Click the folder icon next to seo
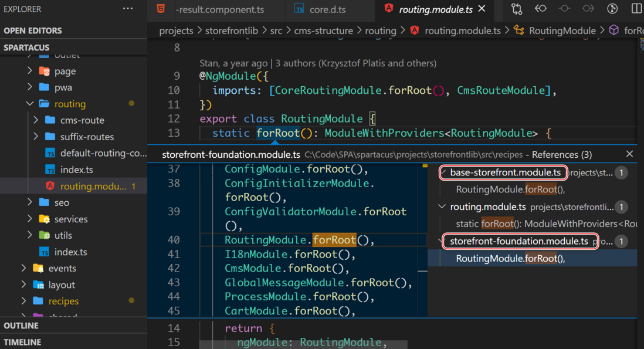Image resolution: width=644 pixels, height=349 pixels. click(45, 202)
